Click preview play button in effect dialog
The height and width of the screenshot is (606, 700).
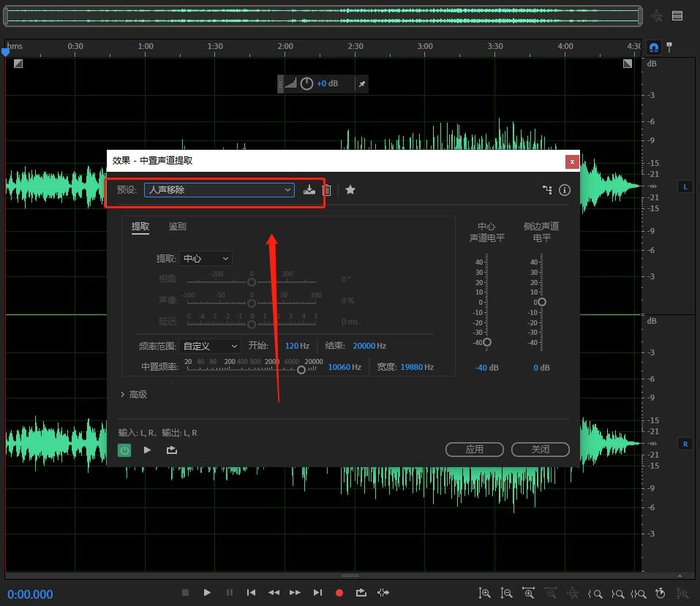coord(147,450)
